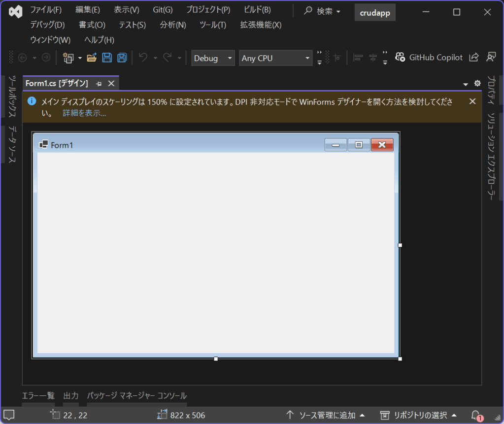Viewport: 504px width, 424px height.
Task: Click the Share icon next to Copilot
Action: point(473,58)
